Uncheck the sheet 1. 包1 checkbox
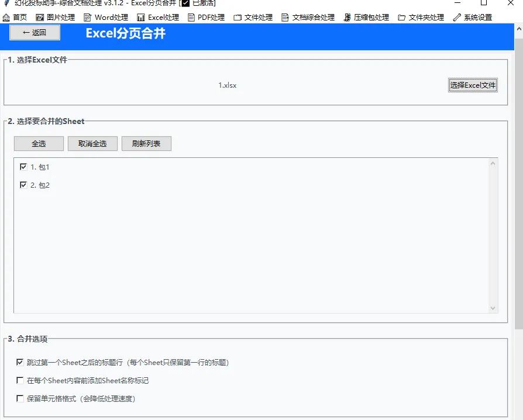This screenshot has height=420, width=523. [23, 167]
